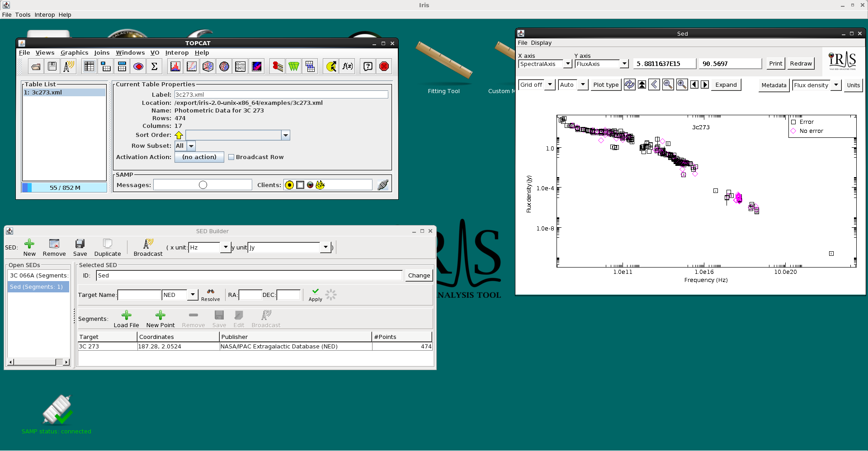
Task: Open TOPCAT row subsets icon
Action: click(138, 66)
